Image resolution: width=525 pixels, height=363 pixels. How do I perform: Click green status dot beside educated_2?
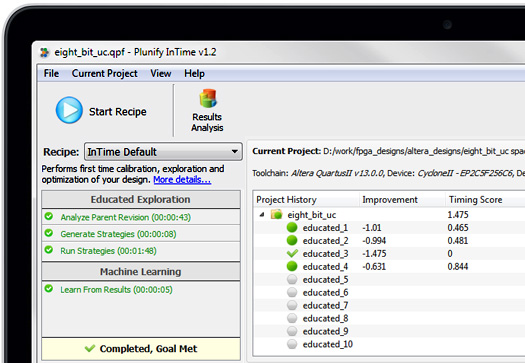[x=292, y=240]
